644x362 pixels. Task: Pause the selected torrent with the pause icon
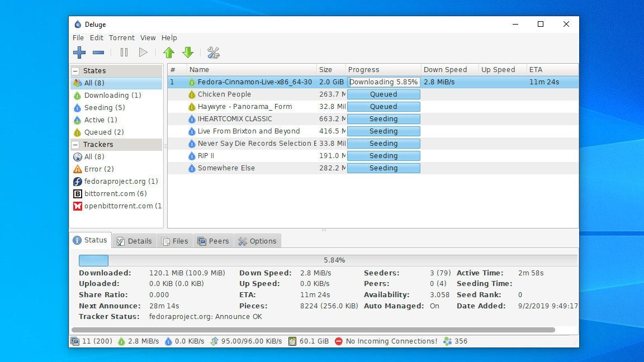[124, 53]
